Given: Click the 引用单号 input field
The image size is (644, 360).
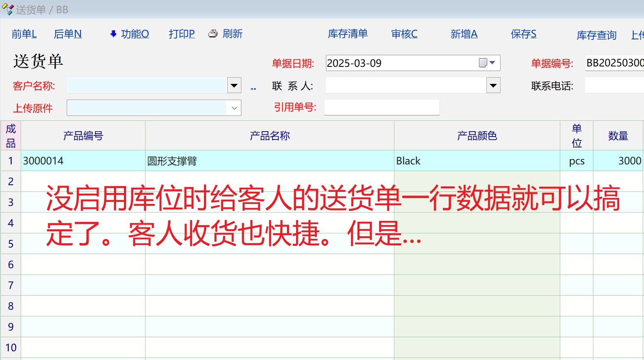Looking at the screenshot, I should 382,108.
